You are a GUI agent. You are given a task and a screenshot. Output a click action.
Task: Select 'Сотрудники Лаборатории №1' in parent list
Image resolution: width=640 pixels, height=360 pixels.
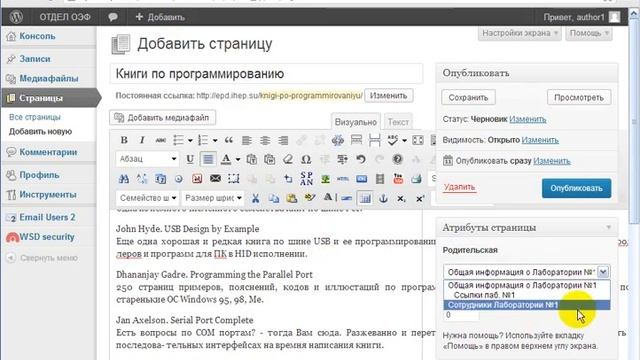[x=527, y=305]
